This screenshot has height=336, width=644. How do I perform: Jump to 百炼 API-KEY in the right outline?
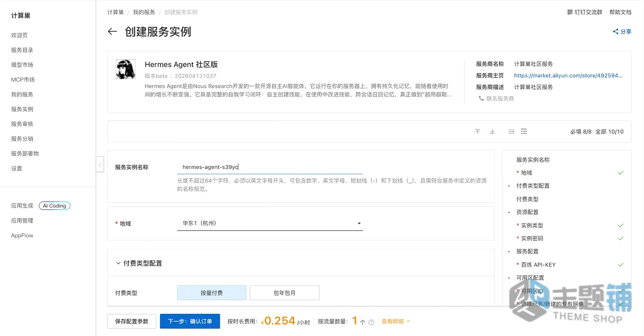point(538,265)
